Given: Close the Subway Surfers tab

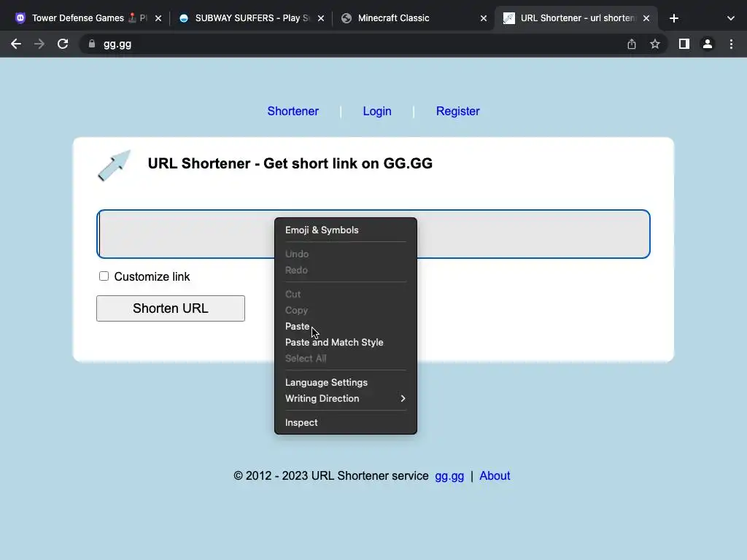Looking at the screenshot, I should point(321,18).
